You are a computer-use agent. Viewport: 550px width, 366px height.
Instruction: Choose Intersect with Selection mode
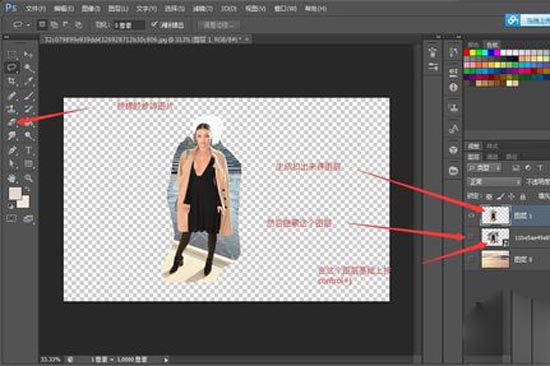[x=78, y=25]
